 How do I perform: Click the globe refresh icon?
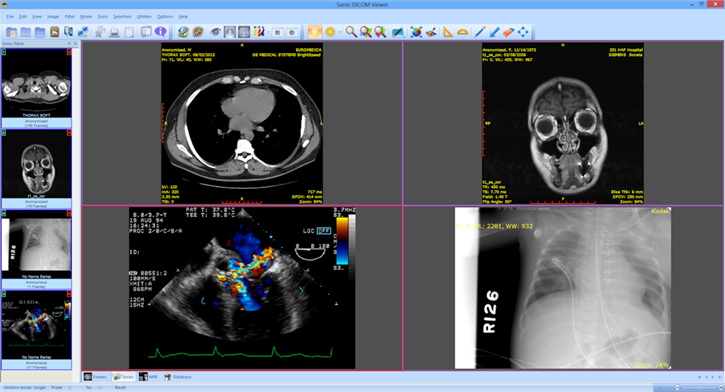(184, 32)
